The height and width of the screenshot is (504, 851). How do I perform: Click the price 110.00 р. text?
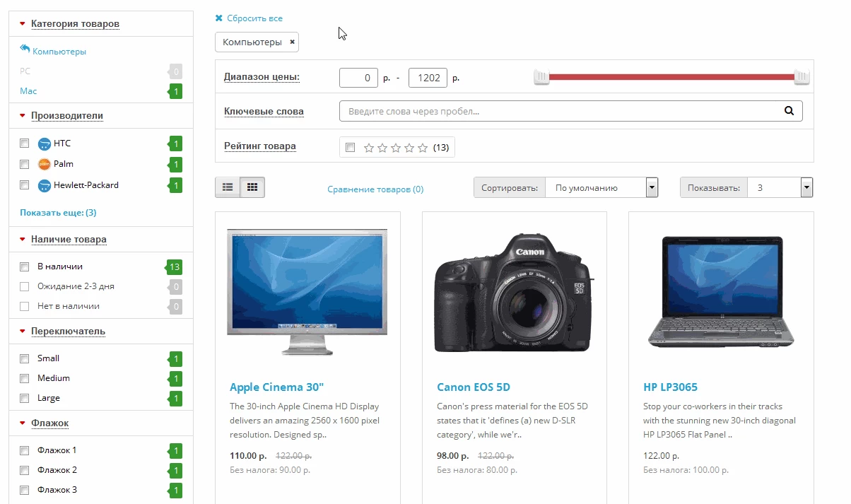coord(249,456)
